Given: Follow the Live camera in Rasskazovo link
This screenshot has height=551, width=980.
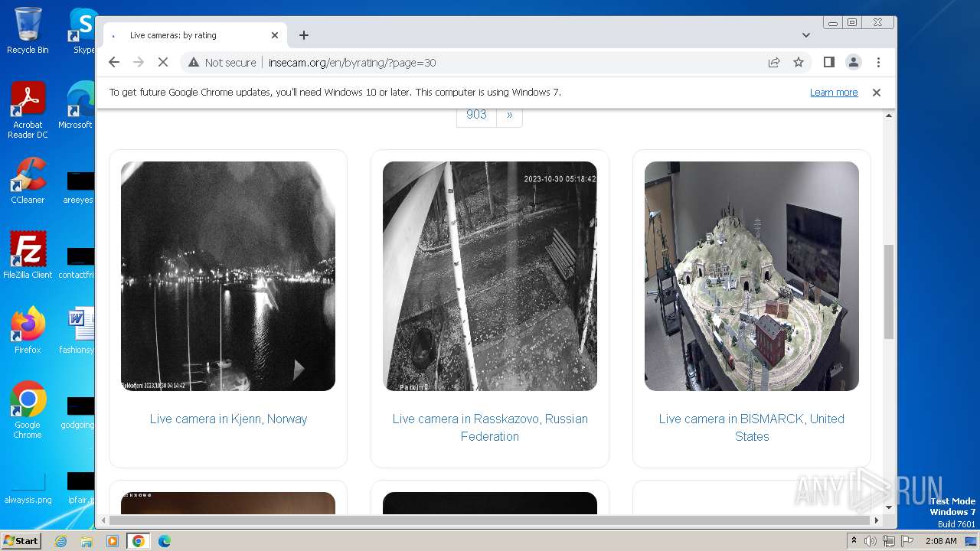Looking at the screenshot, I should point(490,428).
